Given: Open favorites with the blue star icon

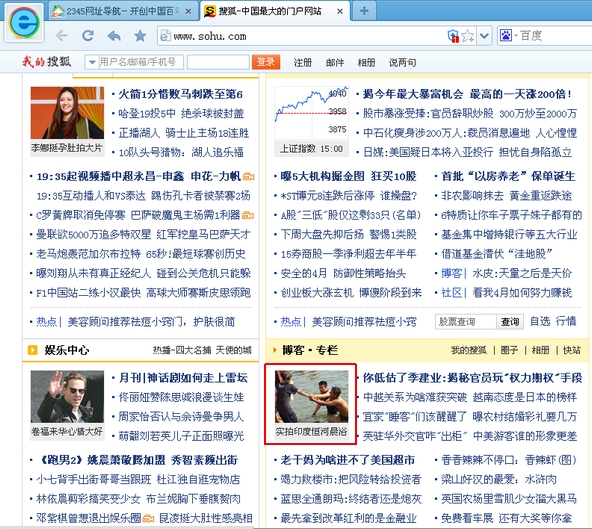Looking at the screenshot, I should coord(140,36).
